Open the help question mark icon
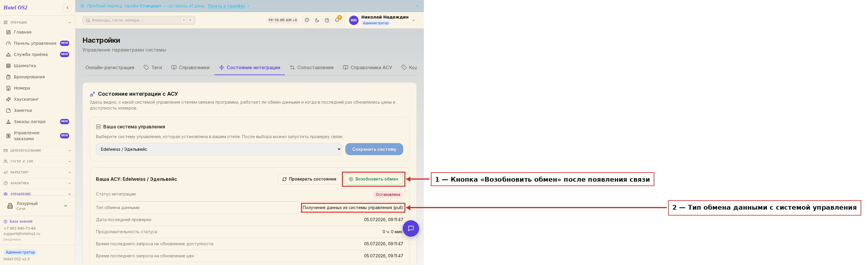868x265 pixels. pos(327,20)
